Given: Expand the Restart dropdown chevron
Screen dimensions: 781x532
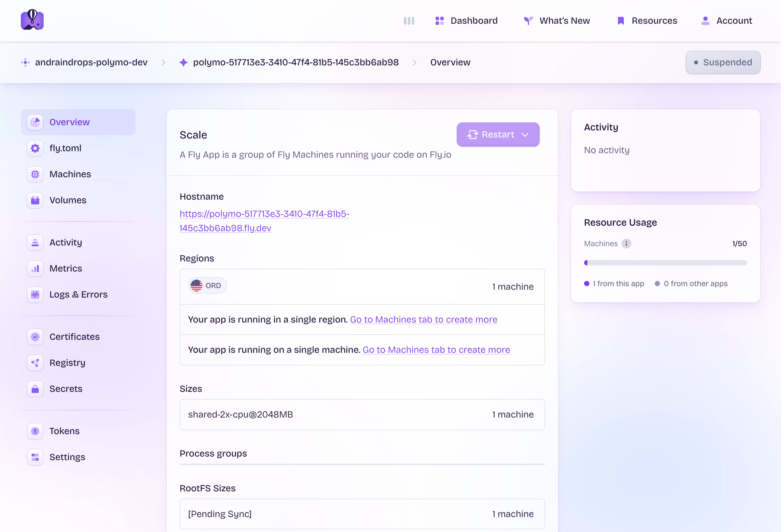Looking at the screenshot, I should (x=525, y=135).
